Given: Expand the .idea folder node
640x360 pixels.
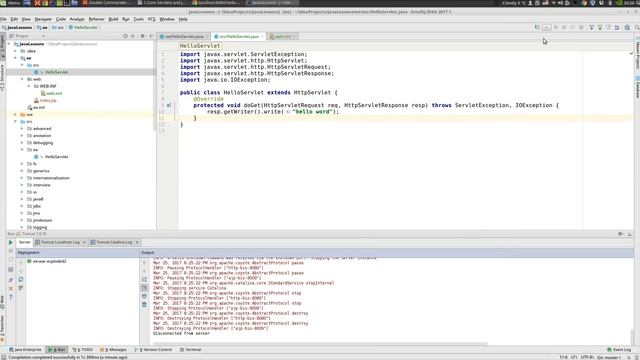Looking at the screenshot, I should point(16,51).
